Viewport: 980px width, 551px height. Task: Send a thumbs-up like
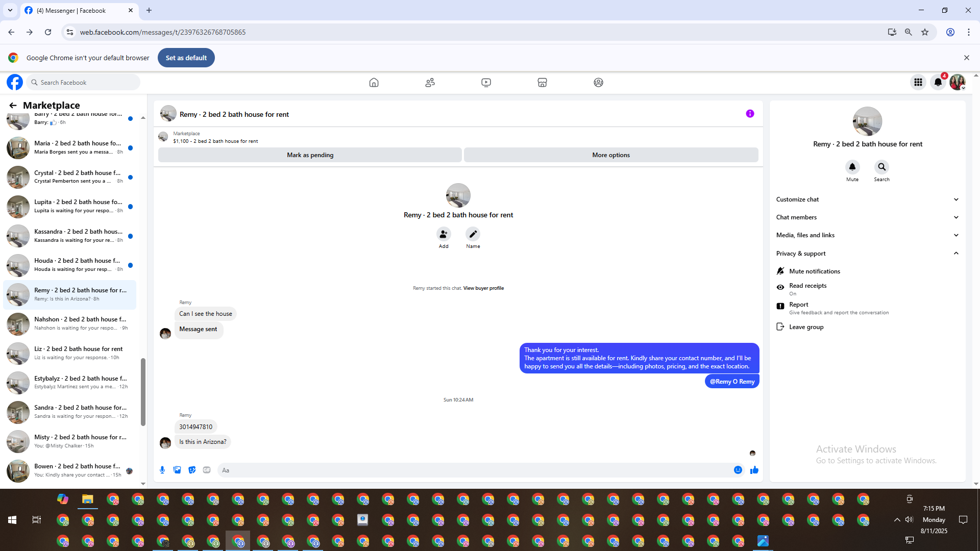[754, 470]
